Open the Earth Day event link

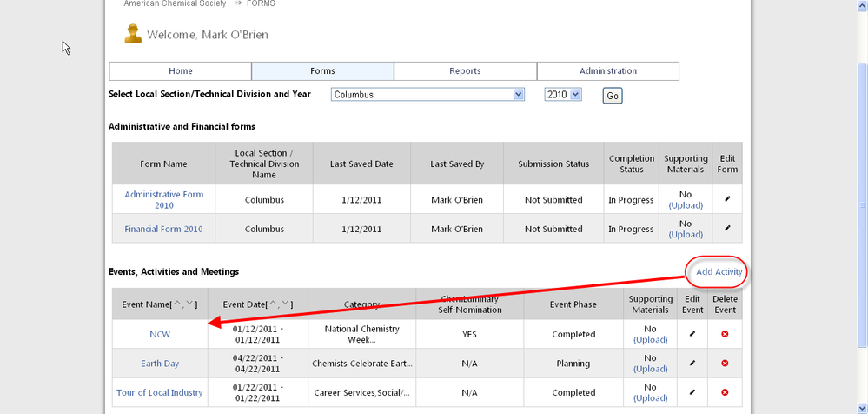click(x=160, y=364)
